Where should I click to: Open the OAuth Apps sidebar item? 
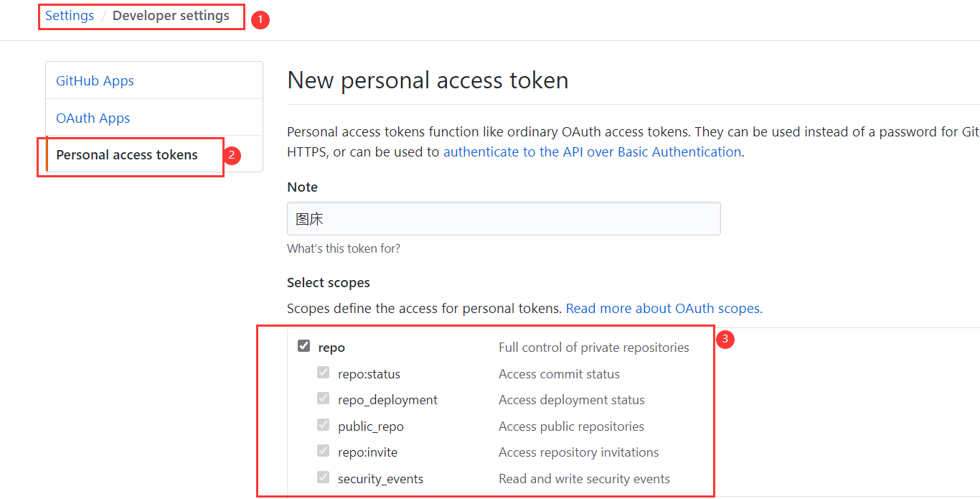(93, 118)
